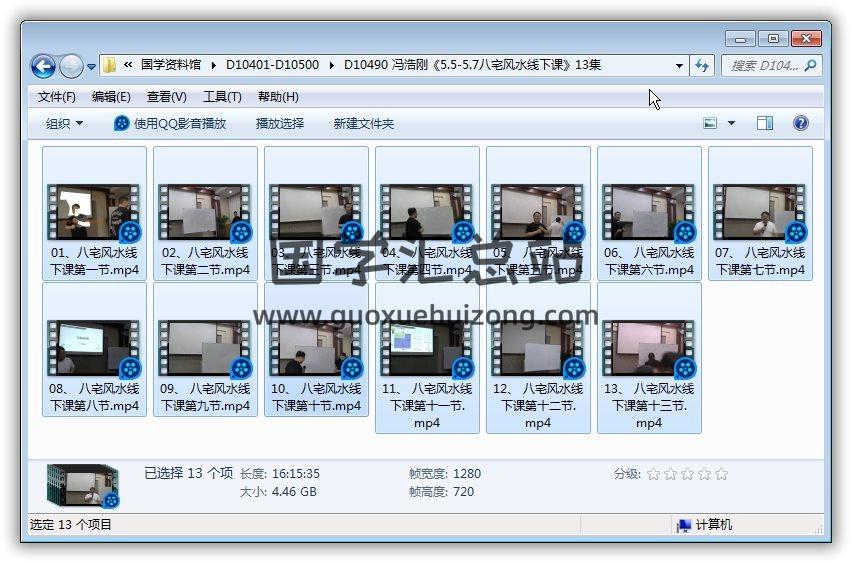Open the 组织 dropdown menu
This screenshot has height=563, width=852.
tap(64, 123)
